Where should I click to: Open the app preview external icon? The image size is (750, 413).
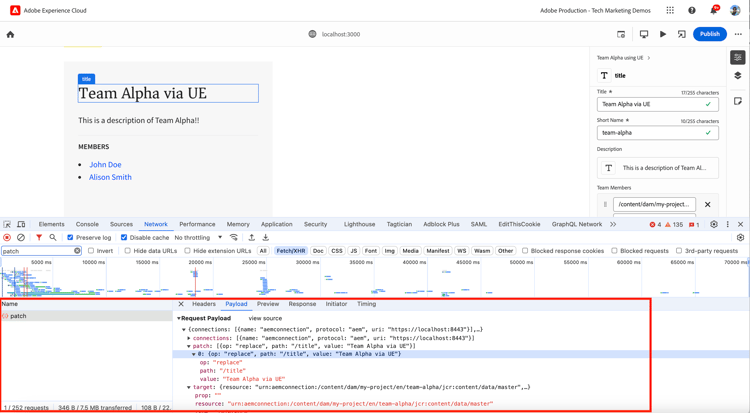click(x=682, y=34)
